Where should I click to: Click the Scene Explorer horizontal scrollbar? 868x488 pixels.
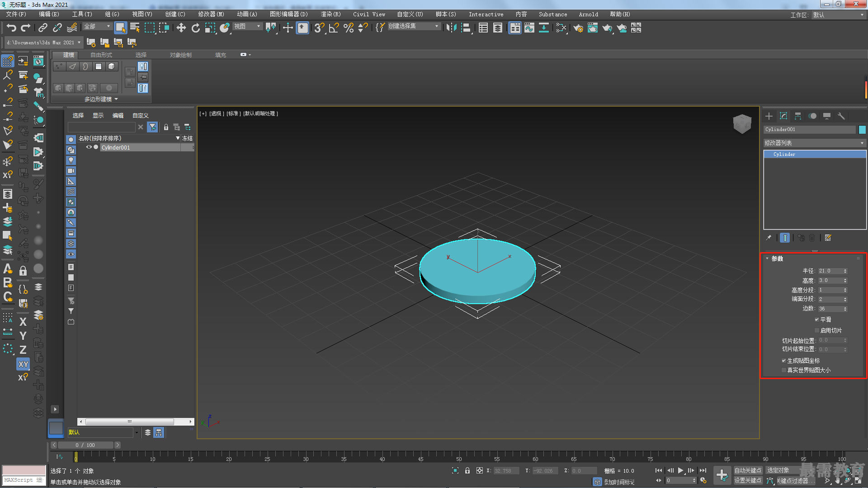coord(130,422)
